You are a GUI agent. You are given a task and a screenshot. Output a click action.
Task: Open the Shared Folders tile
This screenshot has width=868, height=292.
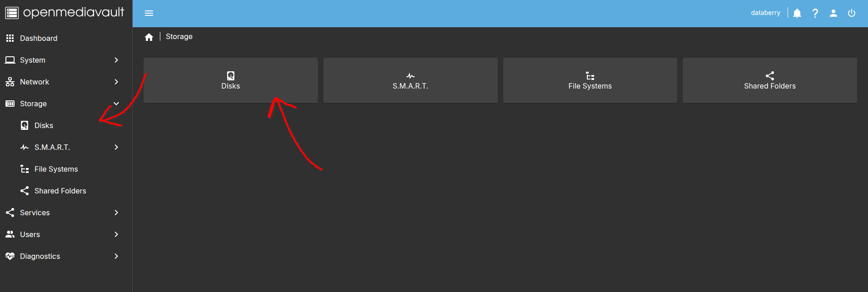(770, 80)
